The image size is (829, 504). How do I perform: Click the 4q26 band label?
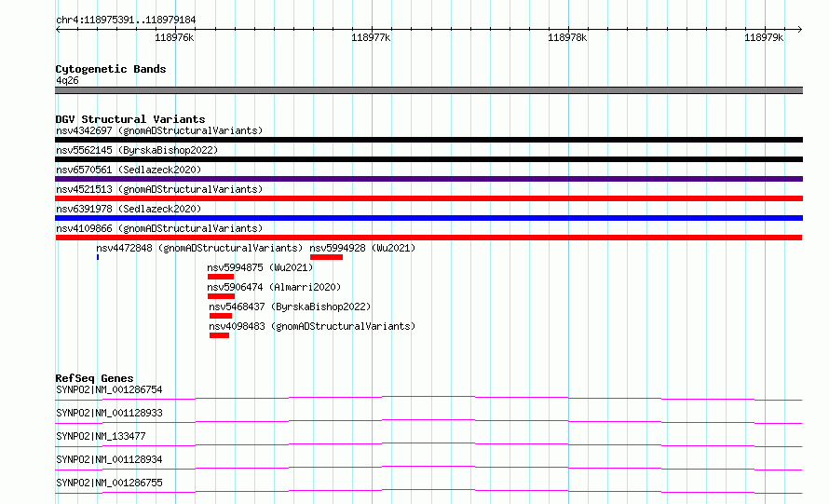67,80
